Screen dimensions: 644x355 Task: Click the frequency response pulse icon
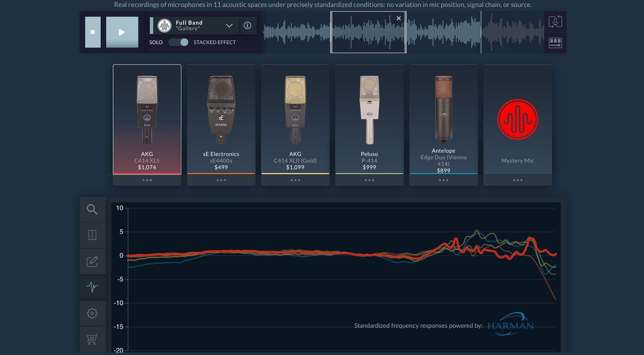coord(92,287)
